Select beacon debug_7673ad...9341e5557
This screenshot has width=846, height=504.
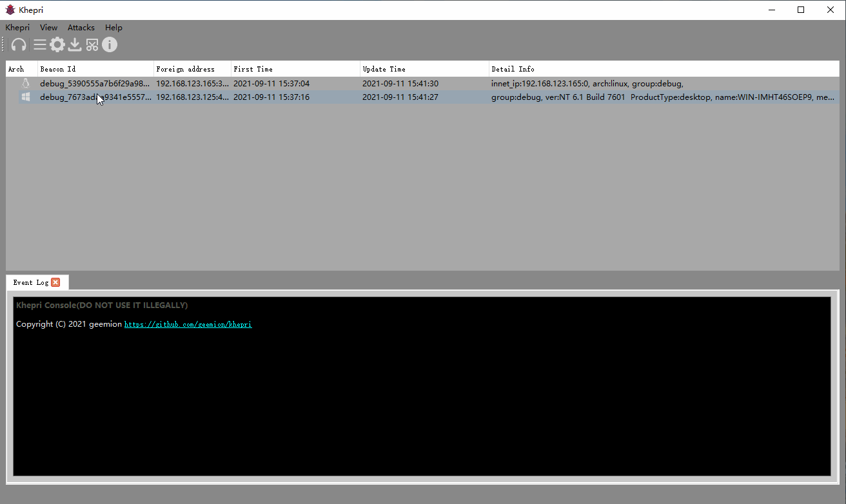[95, 97]
